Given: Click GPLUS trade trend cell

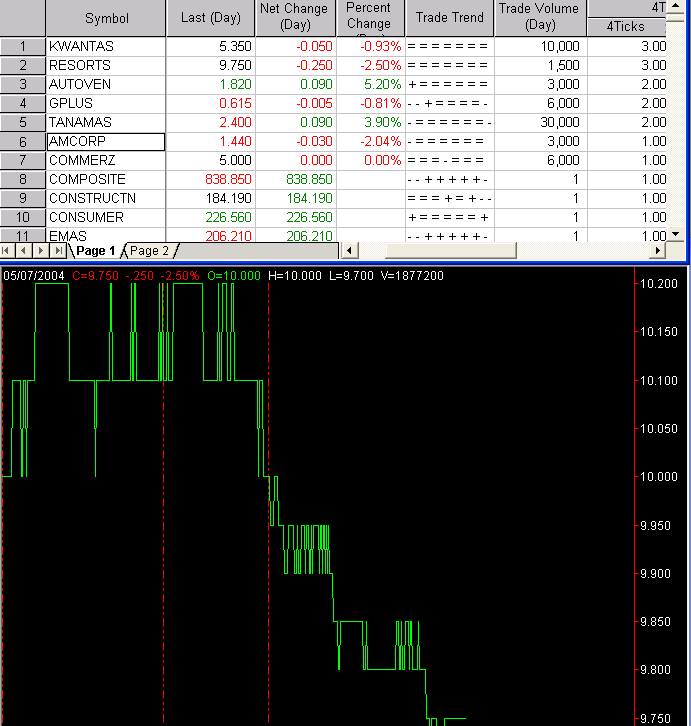Looking at the screenshot, I should pos(450,103).
